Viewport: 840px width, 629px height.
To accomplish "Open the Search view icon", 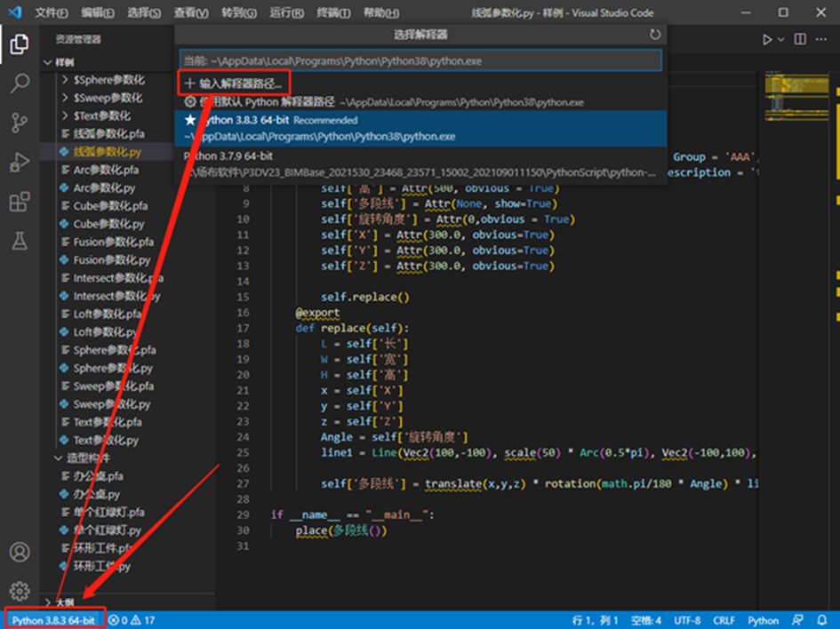I will click(19, 84).
